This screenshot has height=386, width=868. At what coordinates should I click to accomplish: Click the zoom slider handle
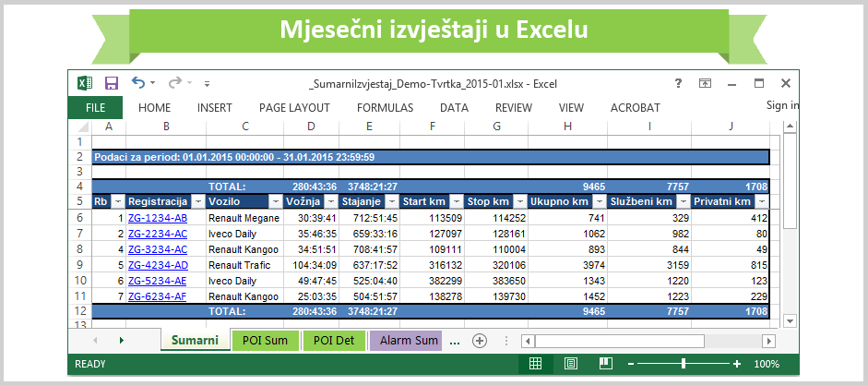[684, 363]
